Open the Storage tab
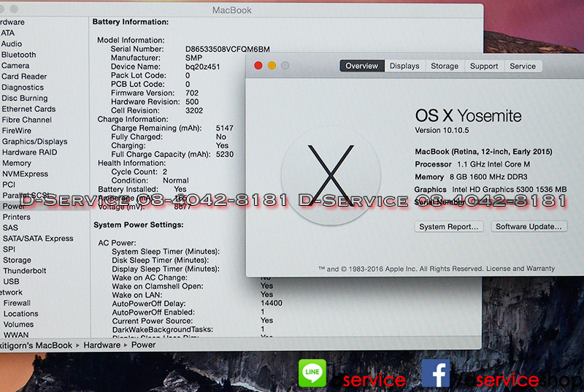584x392 pixels. click(x=445, y=66)
